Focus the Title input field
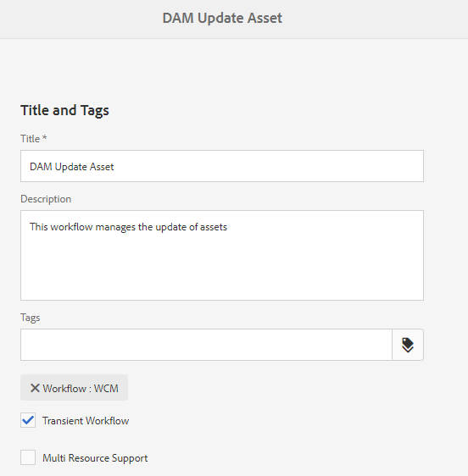The image size is (468, 476). (x=222, y=166)
